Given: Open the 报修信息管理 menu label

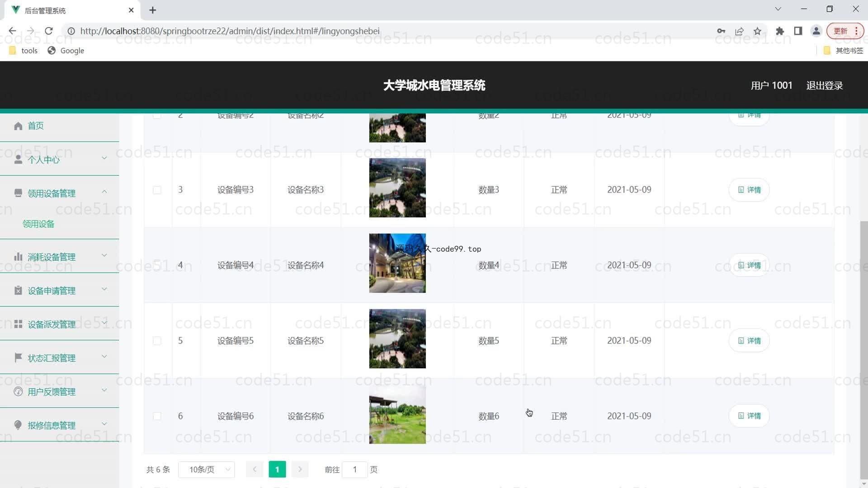Looking at the screenshot, I should tap(52, 426).
